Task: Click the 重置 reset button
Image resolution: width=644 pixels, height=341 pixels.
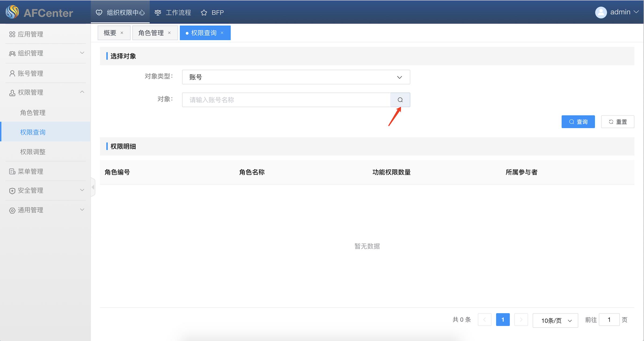Action: click(x=617, y=122)
